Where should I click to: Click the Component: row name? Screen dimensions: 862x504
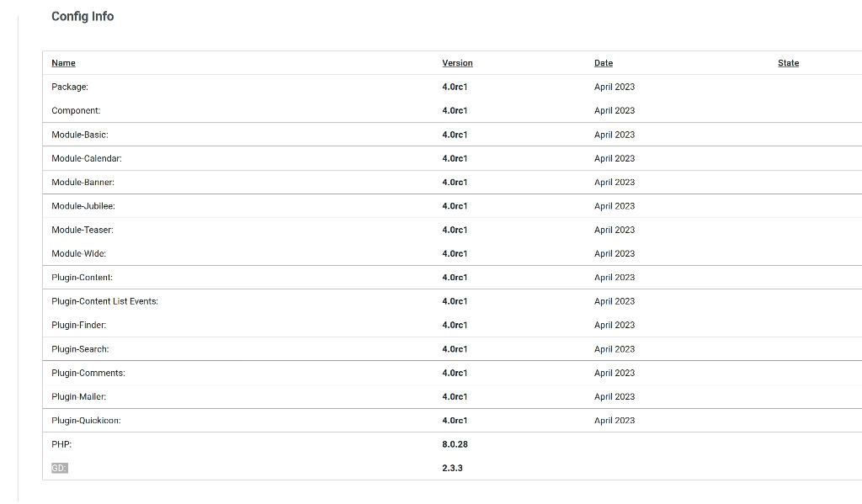click(x=76, y=110)
